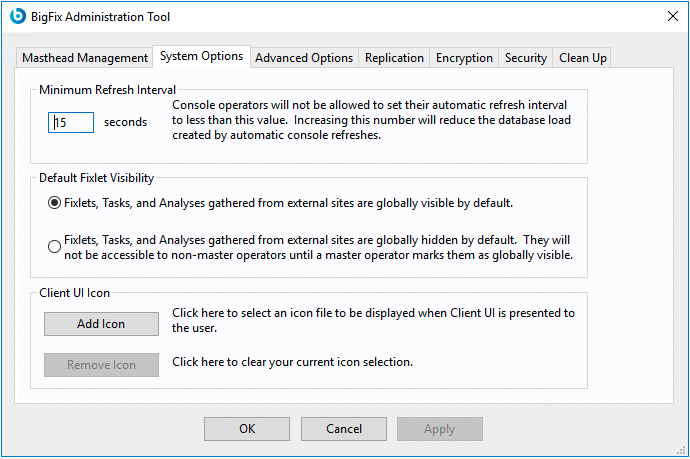690x459 pixels.
Task: Go to the Replication tab
Action: (x=394, y=58)
